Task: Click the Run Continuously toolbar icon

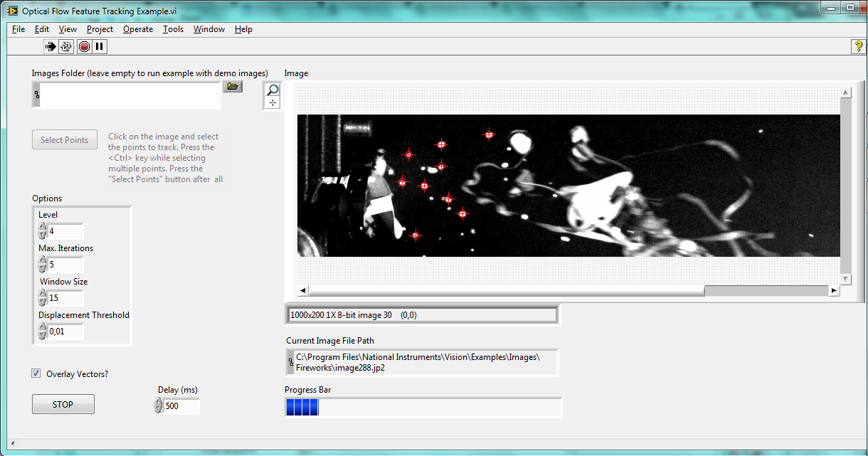Action: 67,47
